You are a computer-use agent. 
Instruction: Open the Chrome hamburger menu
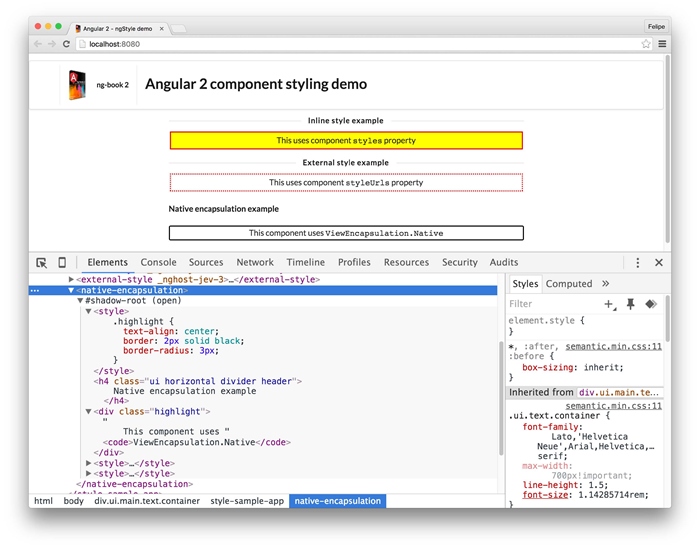[x=662, y=44]
